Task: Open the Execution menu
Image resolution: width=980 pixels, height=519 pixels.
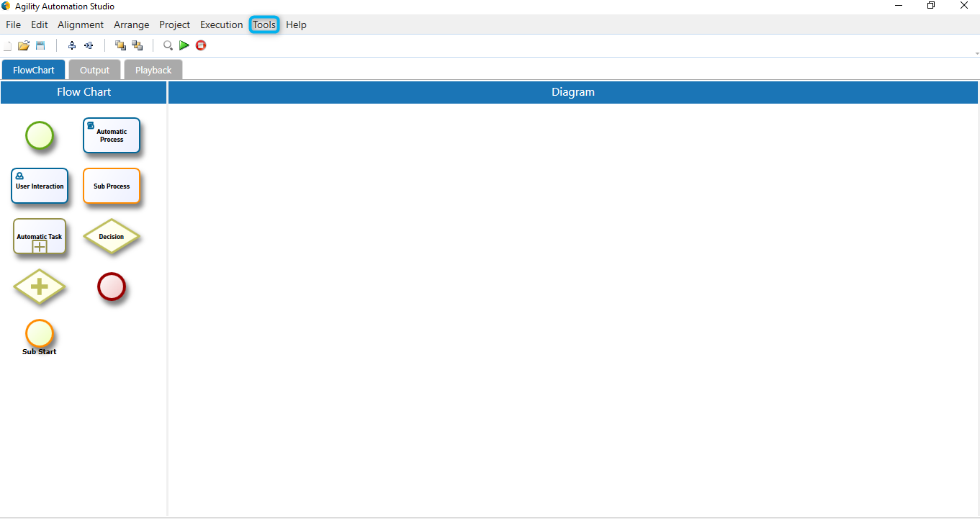Action: coord(221,24)
